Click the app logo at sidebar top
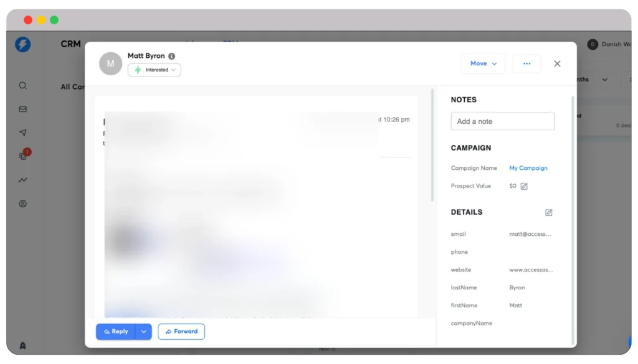 pos(22,44)
